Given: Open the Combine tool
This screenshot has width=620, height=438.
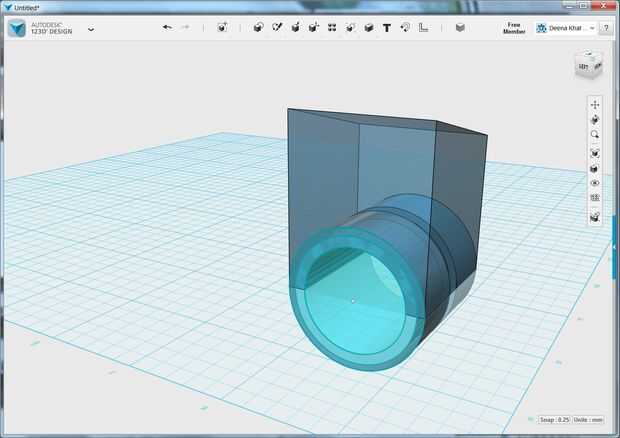Looking at the screenshot, I should click(x=369, y=27).
